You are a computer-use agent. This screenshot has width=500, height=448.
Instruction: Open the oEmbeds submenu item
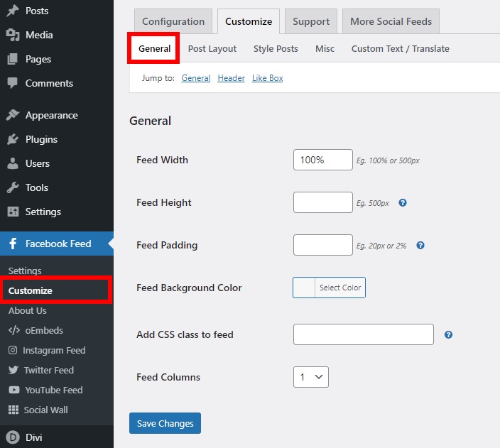coord(44,330)
